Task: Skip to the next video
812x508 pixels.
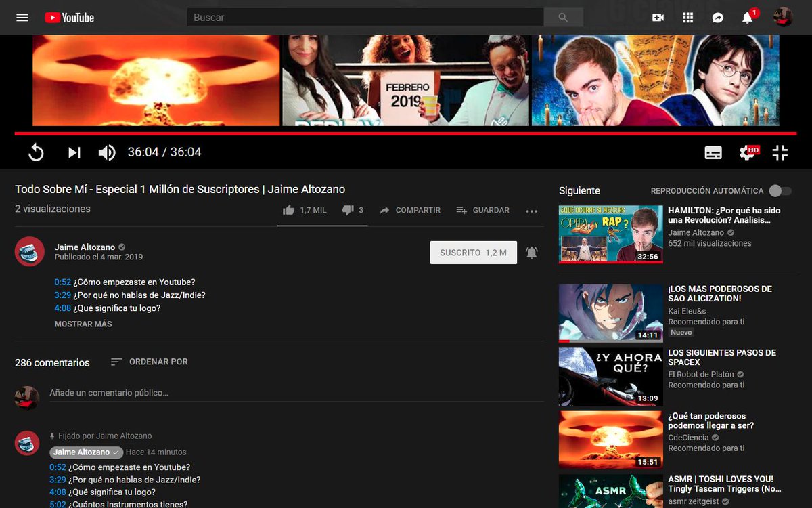Action: tap(74, 152)
